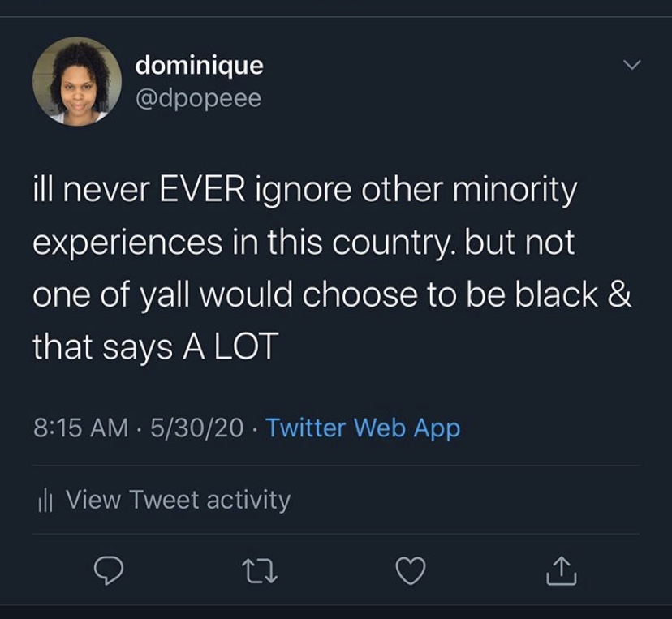The height and width of the screenshot is (619, 672).
Task: Click 'that says A LOT' text
Action: click(155, 347)
